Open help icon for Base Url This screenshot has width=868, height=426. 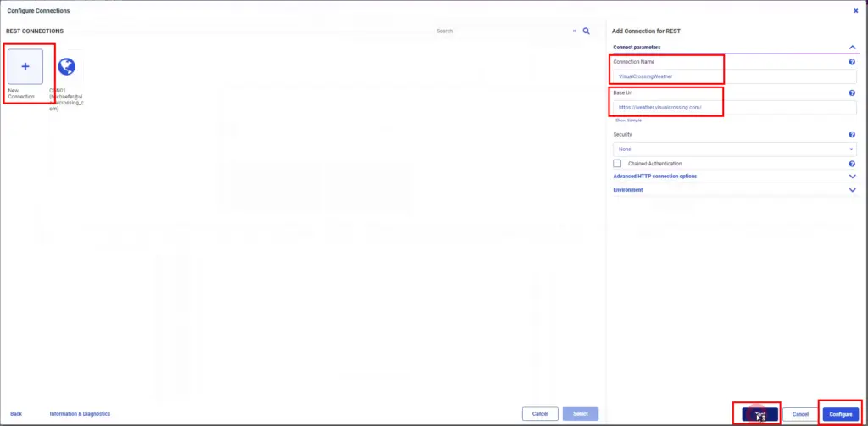(x=851, y=92)
